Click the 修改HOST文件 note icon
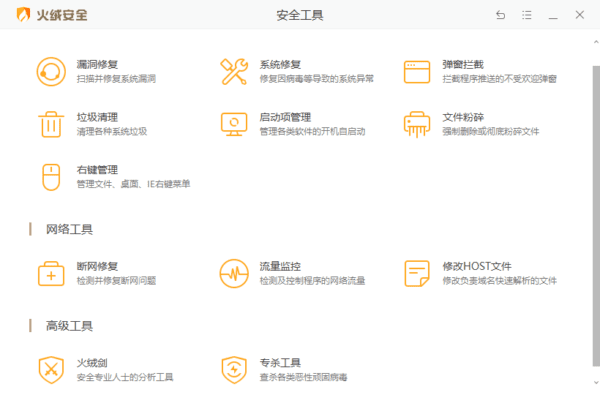This screenshot has height=395, width=600. tap(417, 274)
